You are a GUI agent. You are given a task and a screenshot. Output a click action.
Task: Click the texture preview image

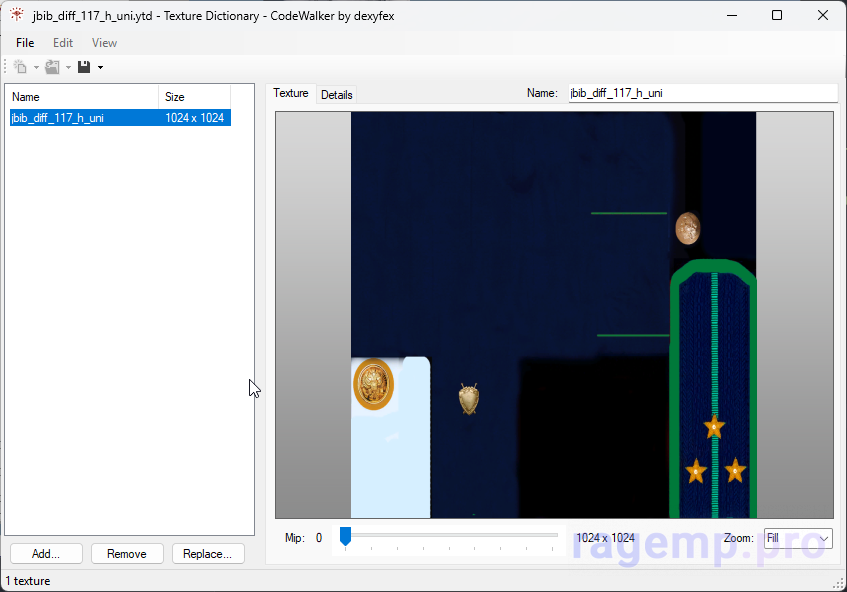coord(553,314)
